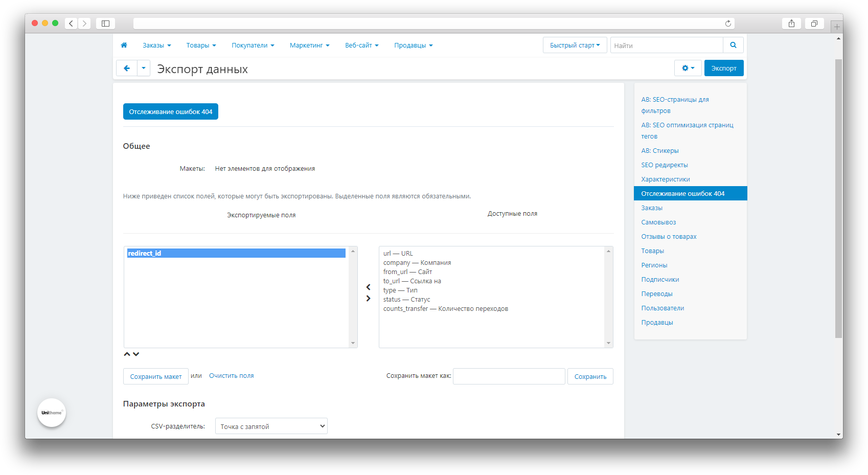The height and width of the screenshot is (475, 868).
Task: Click the Unitheme round badge
Action: (x=52, y=413)
